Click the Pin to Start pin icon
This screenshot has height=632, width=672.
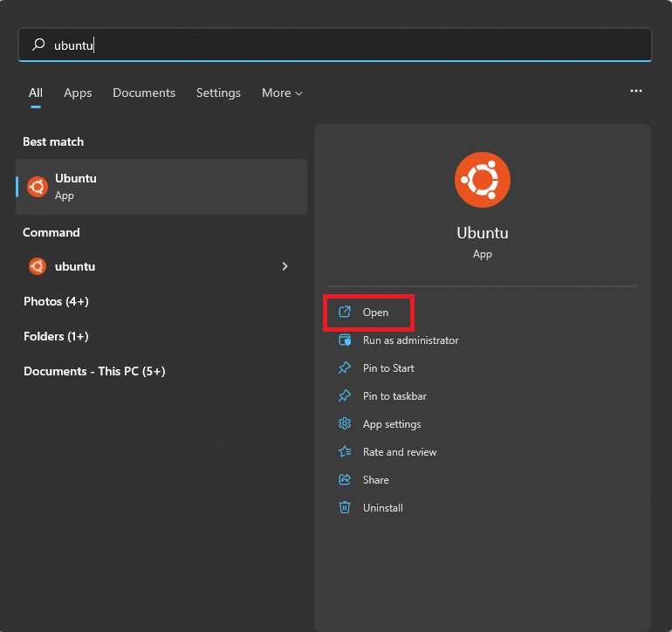[x=345, y=368]
